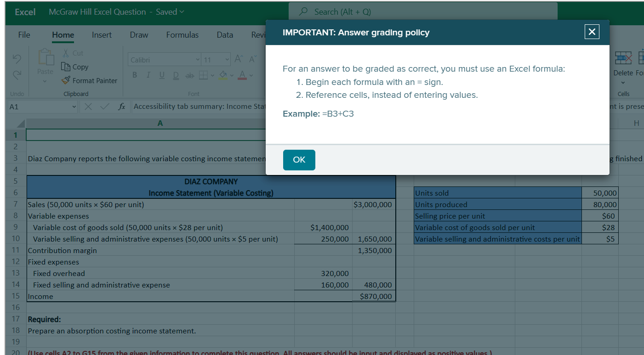Click the Search (Alt + Q) box
Image resolution: width=644 pixels, height=355 pixels.
(423, 12)
